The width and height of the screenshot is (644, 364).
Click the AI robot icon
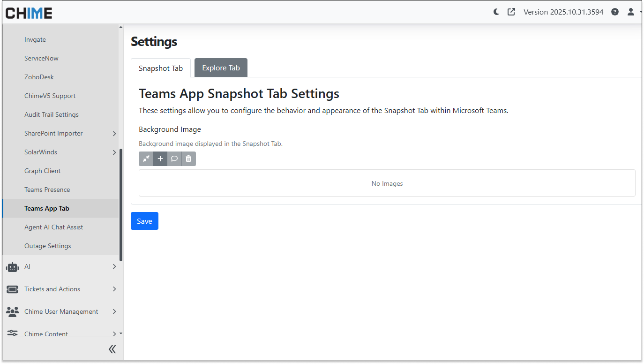pyautogui.click(x=13, y=267)
